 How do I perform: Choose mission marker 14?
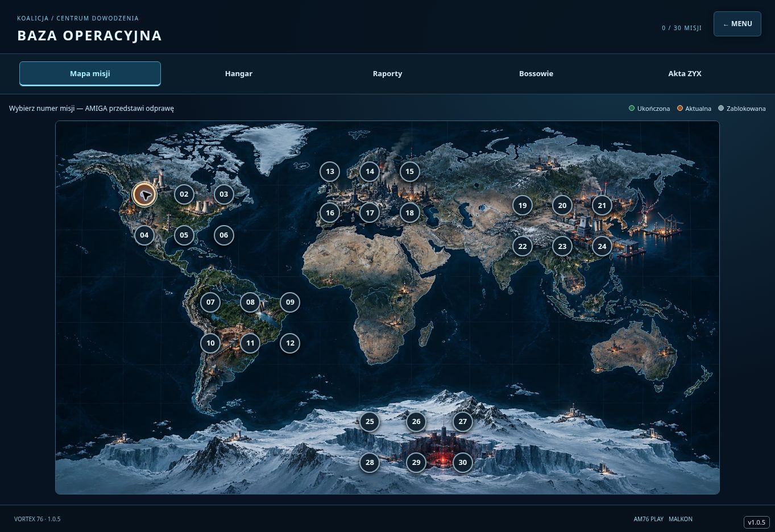tap(370, 172)
